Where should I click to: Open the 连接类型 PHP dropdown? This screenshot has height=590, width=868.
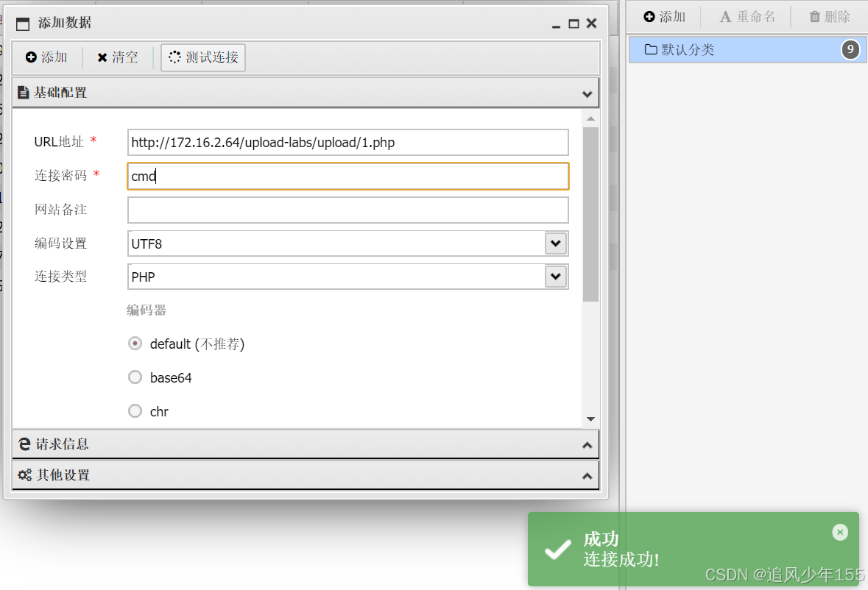pos(556,277)
